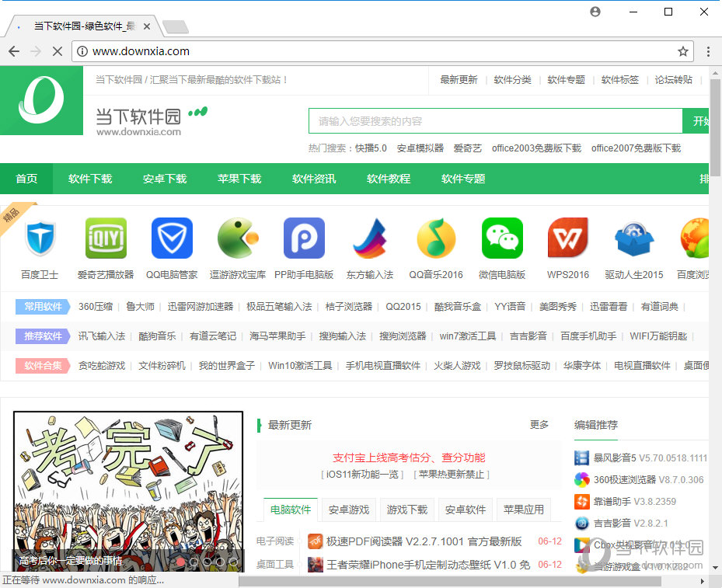Open the 微信电脑版 green icon
Screen dimensions: 722x588
[x=502, y=238]
